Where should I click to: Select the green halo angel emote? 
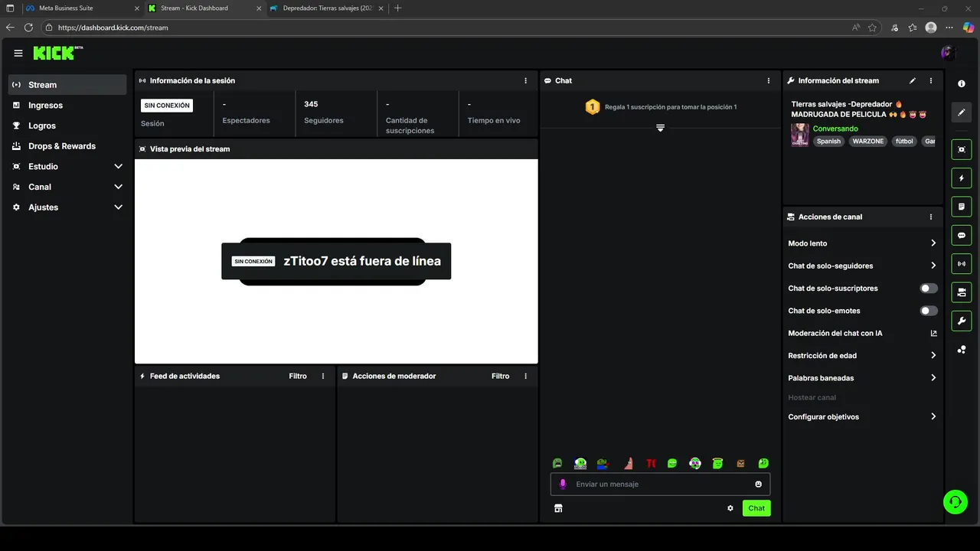pos(717,463)
